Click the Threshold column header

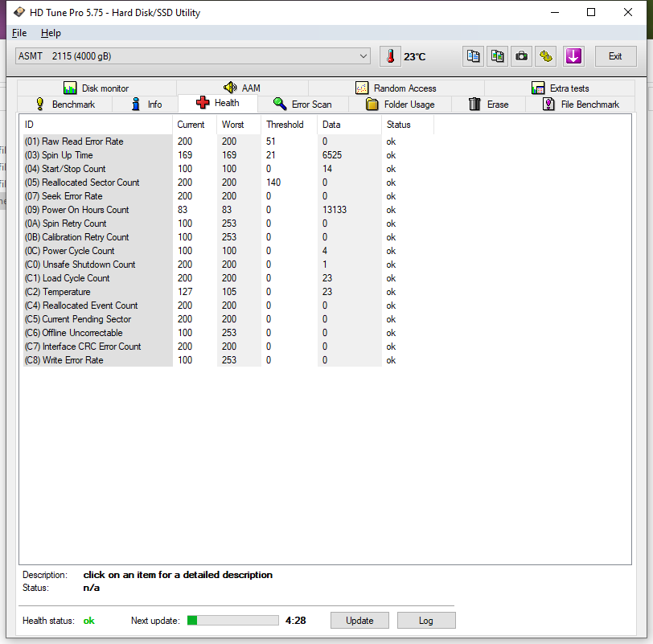pyautogui.click(x=289, y=125)
